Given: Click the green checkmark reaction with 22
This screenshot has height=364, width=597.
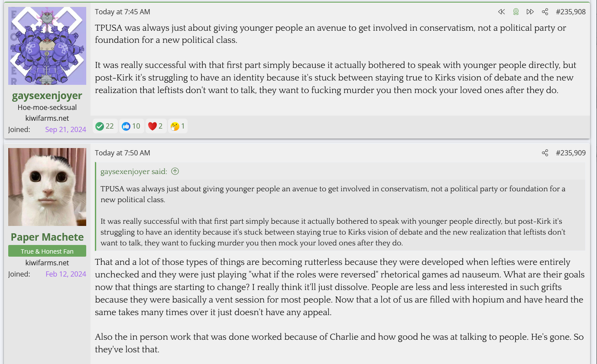Looking at the screenshot, I should [105, 126].
